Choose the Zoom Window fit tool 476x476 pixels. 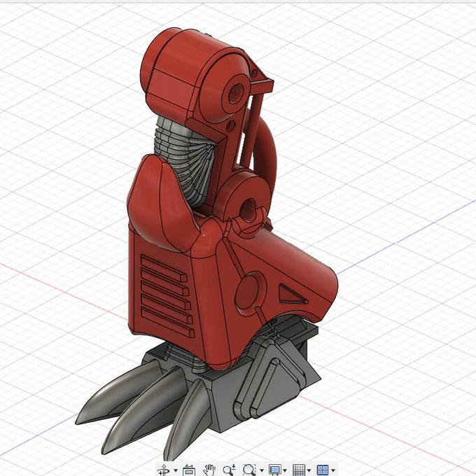[249, 470]
